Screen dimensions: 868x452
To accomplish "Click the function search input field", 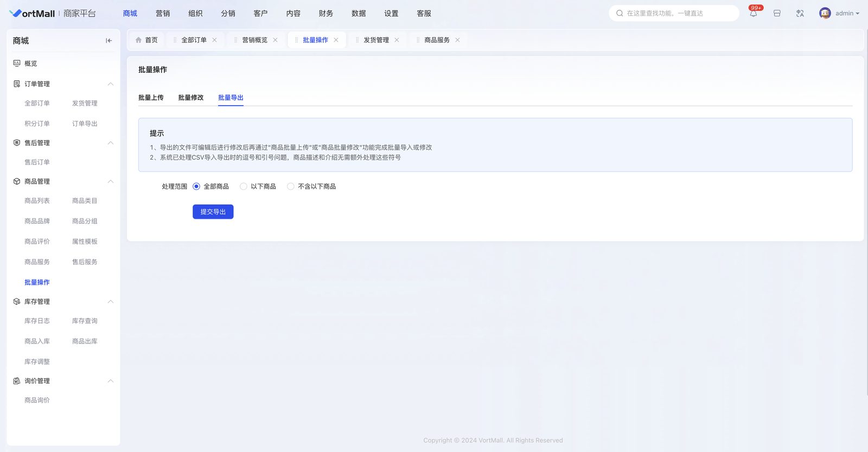I will 678,14.
